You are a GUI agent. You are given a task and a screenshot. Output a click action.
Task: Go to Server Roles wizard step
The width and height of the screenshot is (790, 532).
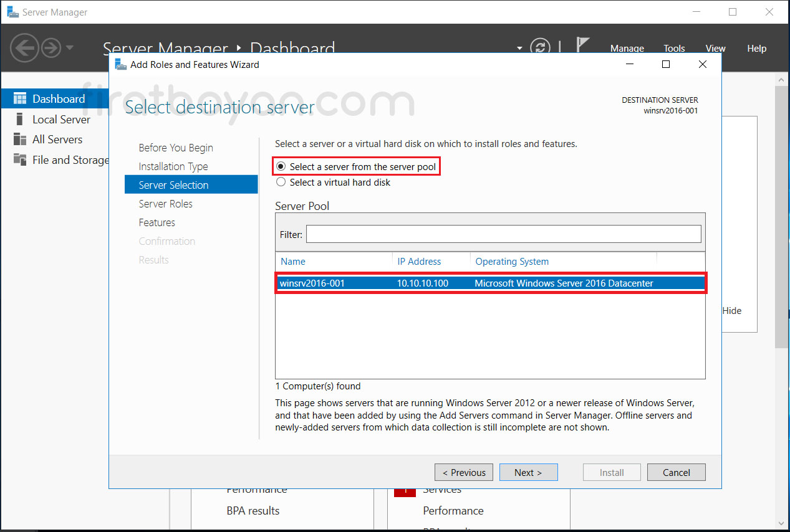pyautogui.click(x=165, y=204)
